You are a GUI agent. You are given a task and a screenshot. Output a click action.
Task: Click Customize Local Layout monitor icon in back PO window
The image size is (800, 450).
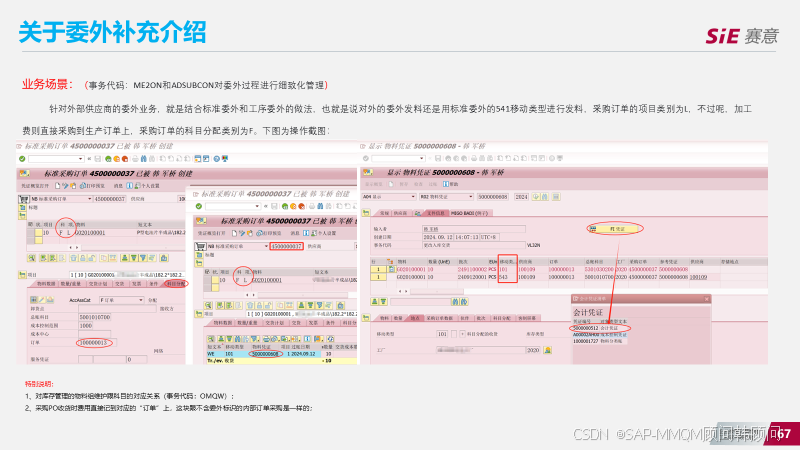[x=224, y=159]
